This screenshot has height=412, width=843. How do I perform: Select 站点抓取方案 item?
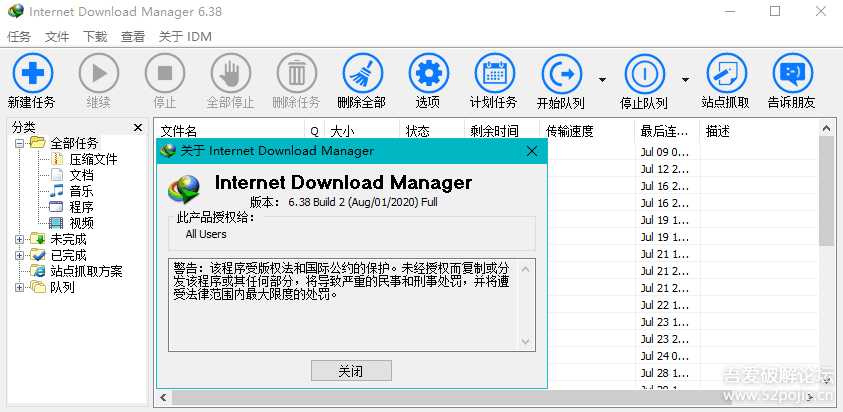coord(87,271)
